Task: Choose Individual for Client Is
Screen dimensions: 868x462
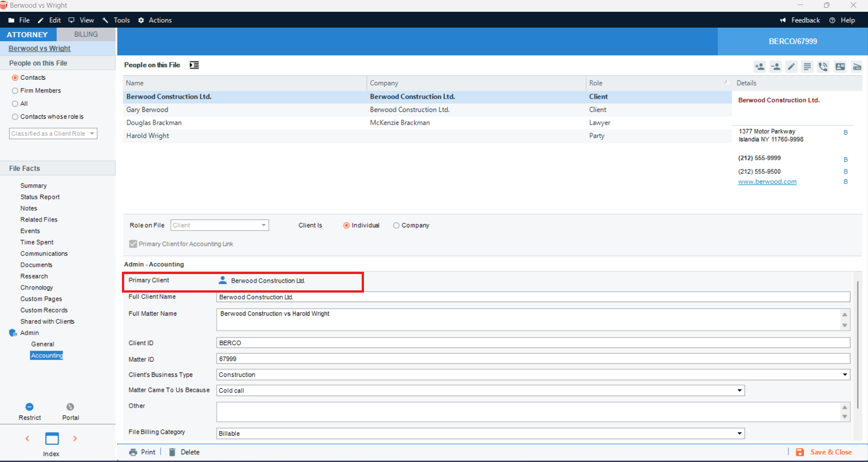Action: (x=346, y=226)
